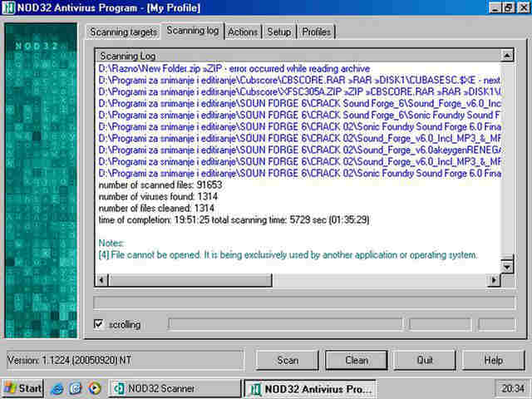Select the Profiles tab
532x399 pixels.
pyautogui.click(x=316, y=32)
